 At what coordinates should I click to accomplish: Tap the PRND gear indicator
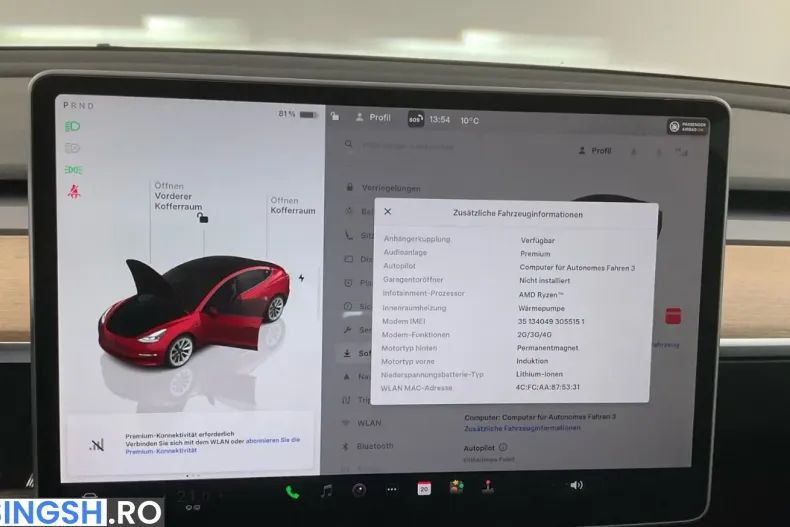tap(79, 106)
